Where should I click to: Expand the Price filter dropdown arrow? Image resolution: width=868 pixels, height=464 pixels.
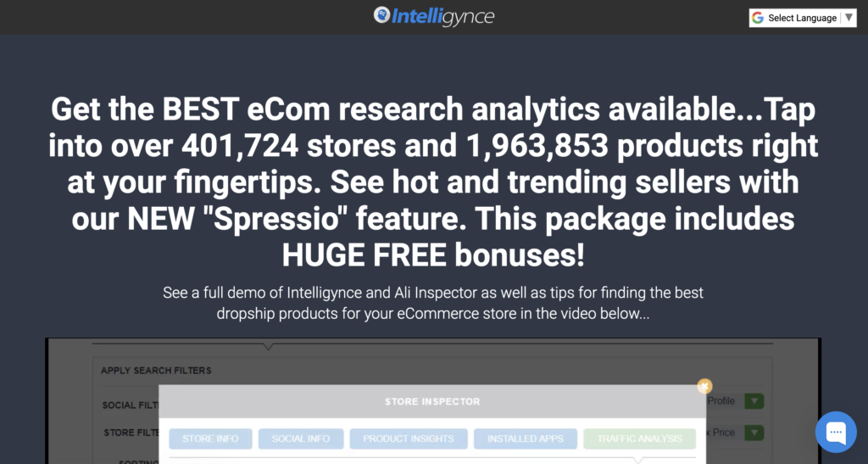[x=754, y=433]
